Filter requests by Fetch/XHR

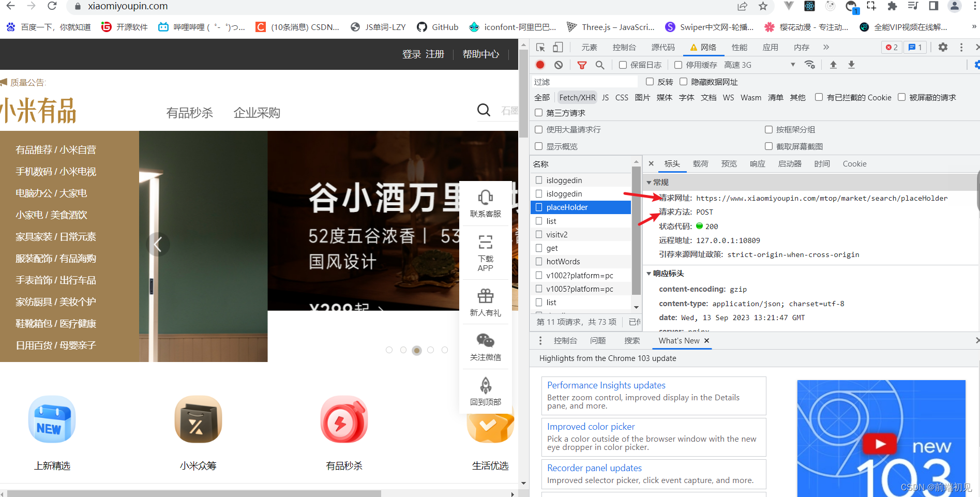577,97
